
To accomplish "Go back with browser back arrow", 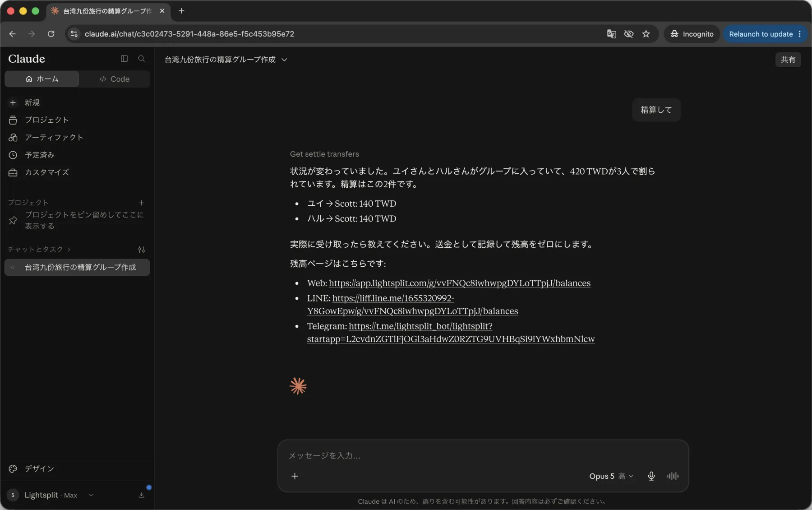I will pyautogui.click(x=12, y=34).
